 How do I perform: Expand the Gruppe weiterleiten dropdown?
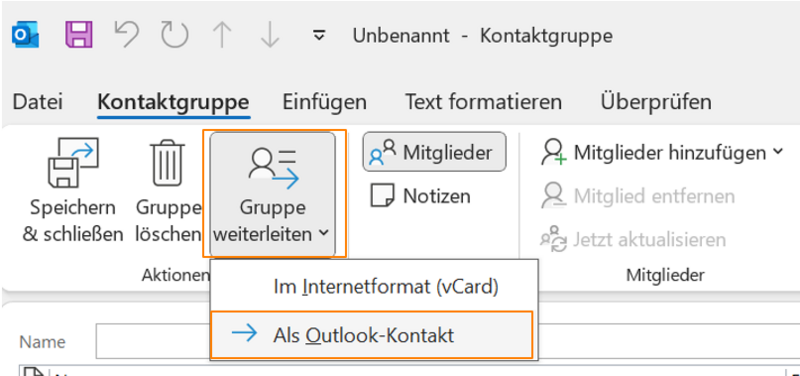[x=272, y=194]
